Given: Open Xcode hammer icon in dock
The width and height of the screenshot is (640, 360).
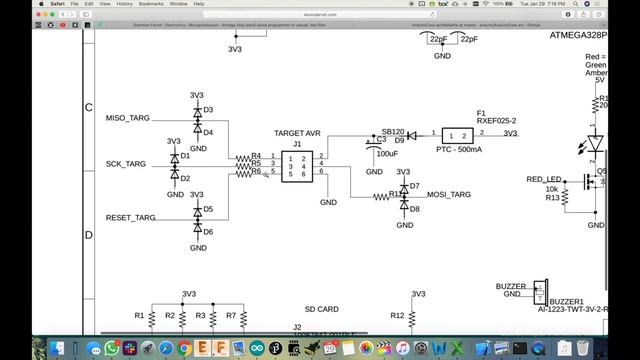Looking at the screenshot, I should [484, 349].
